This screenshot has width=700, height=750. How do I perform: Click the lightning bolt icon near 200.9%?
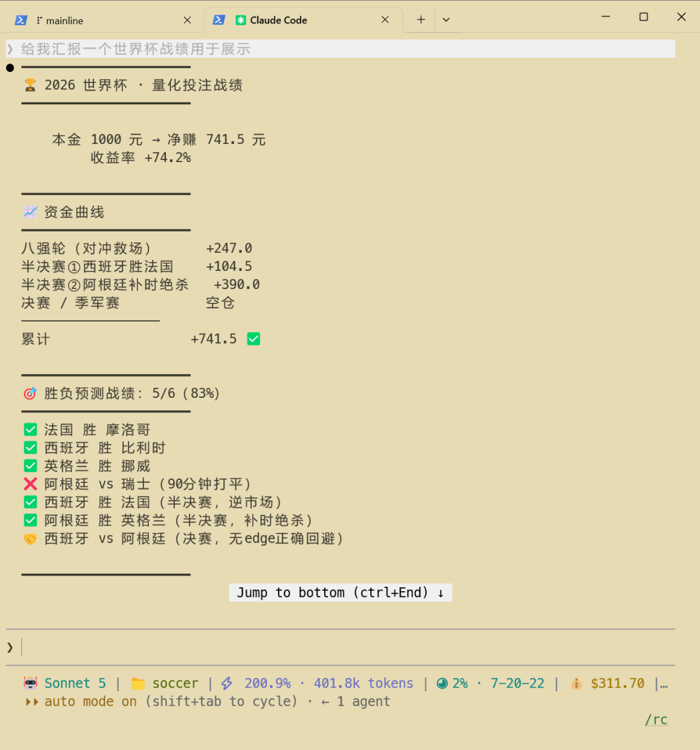[x=227, y=683]
